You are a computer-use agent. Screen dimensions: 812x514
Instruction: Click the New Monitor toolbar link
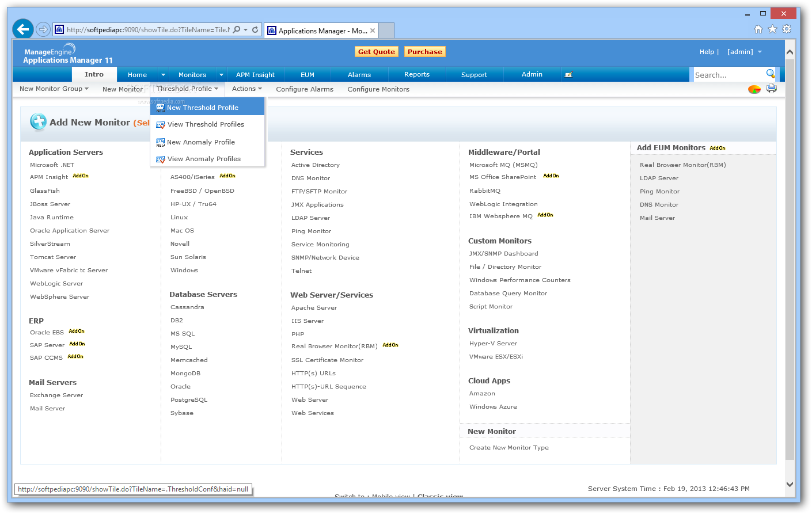coord(123,89)
